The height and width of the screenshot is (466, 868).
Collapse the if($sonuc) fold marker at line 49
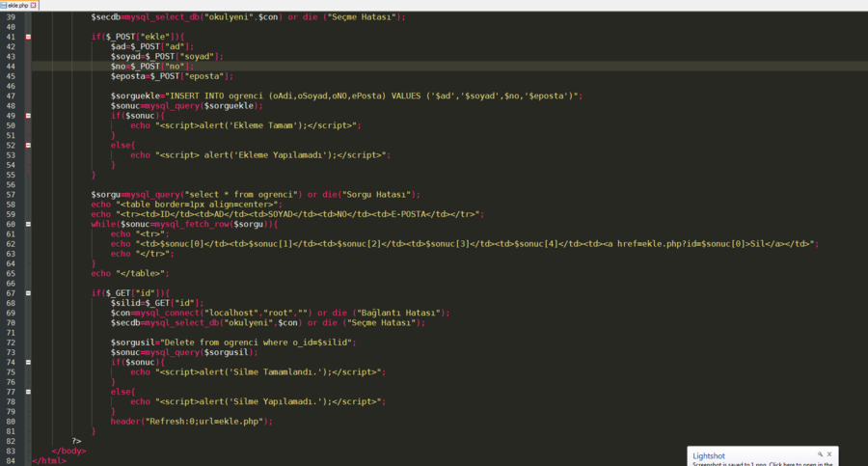28,116
